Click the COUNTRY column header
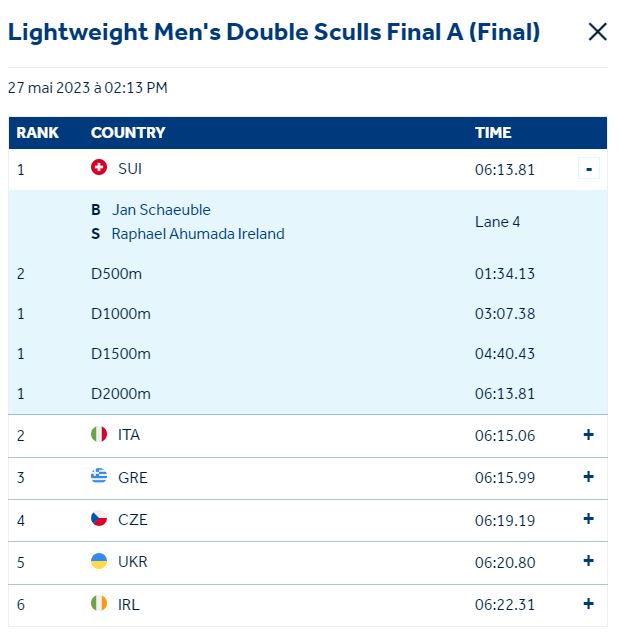Viewport: 619px width, 635px height. (128, 133)
